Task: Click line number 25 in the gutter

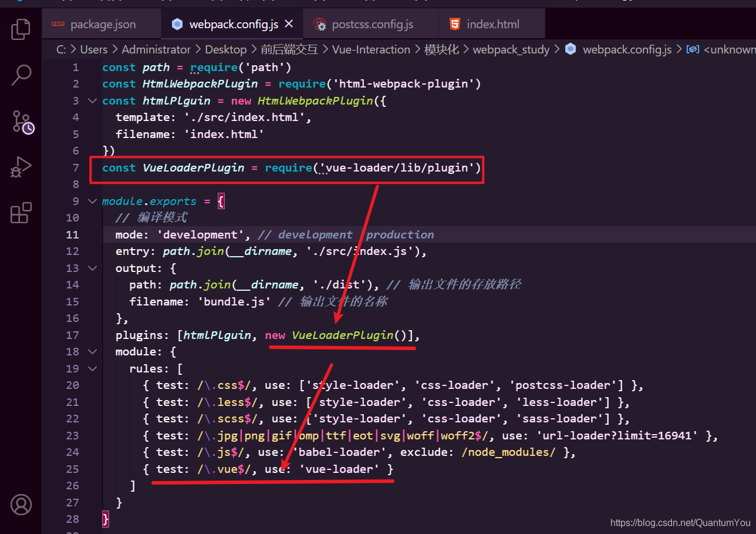Action: point(72,469)
